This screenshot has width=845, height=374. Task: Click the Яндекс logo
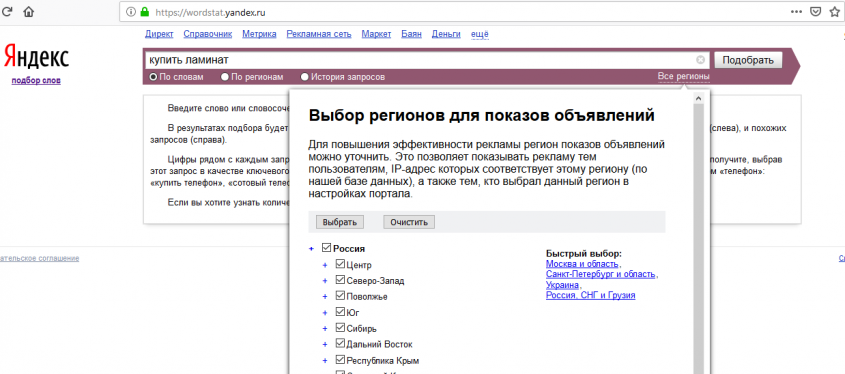click(36, 57)
